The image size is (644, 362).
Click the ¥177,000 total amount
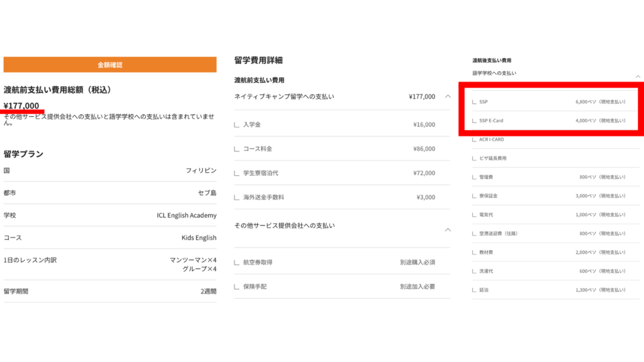click(x=21, y=106)
